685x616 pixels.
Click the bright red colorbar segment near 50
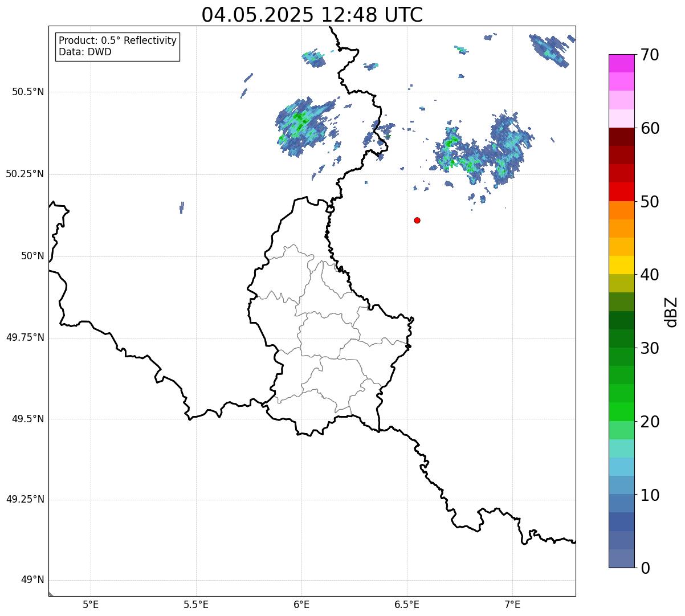622,191
